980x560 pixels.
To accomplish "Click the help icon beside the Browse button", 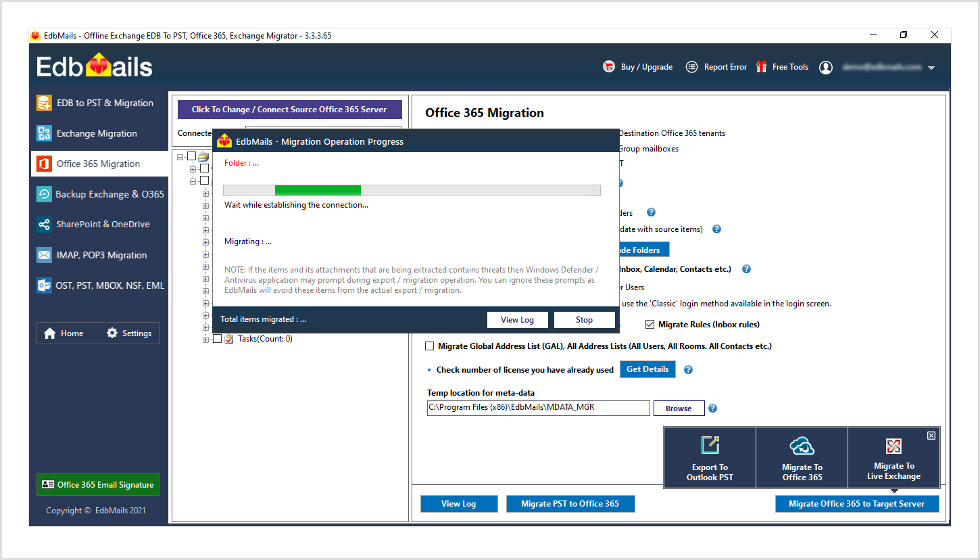I will pos(712,409).
